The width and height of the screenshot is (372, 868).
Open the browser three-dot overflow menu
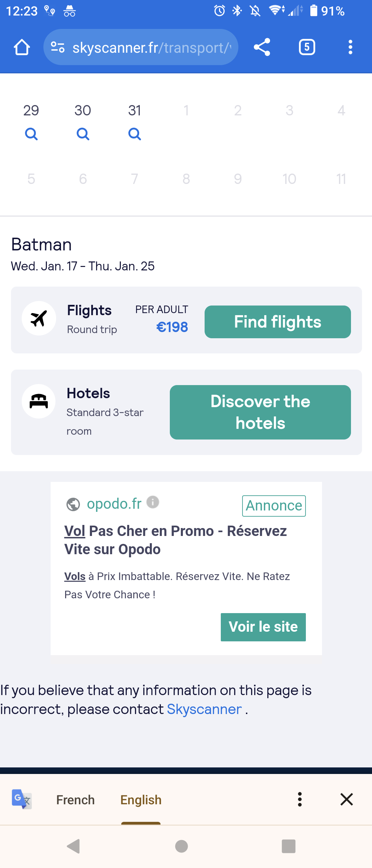click(350, 47)
